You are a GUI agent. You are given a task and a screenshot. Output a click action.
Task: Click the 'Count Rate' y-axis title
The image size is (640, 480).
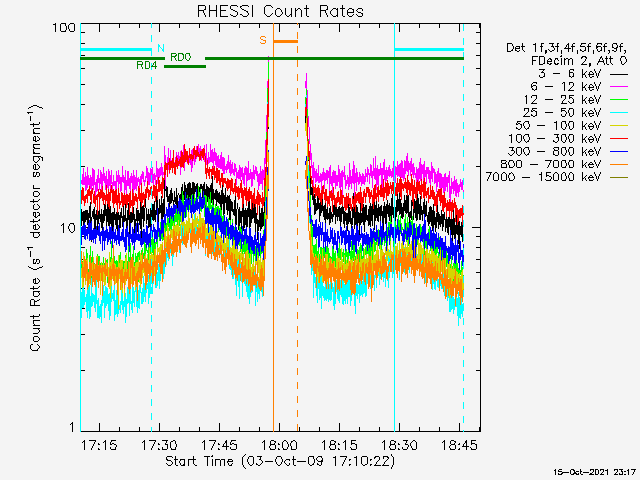36,314
